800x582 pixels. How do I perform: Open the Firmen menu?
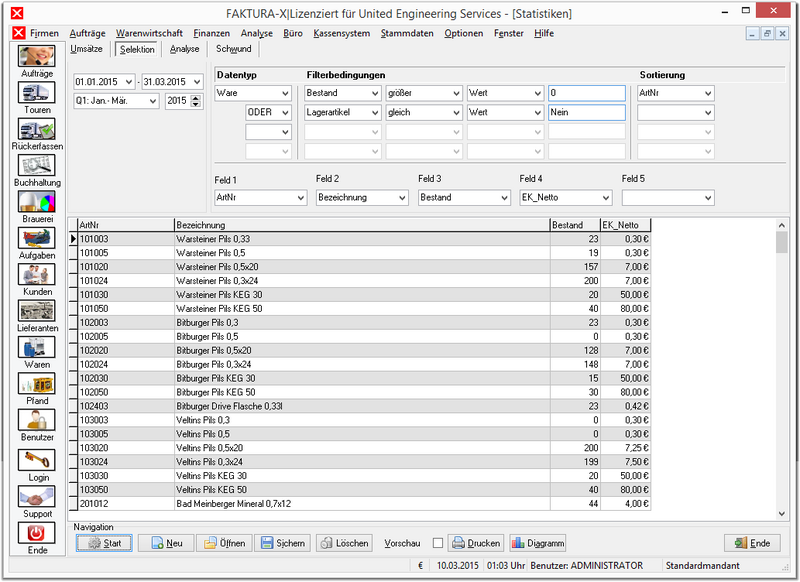click(x=44, y=33)
